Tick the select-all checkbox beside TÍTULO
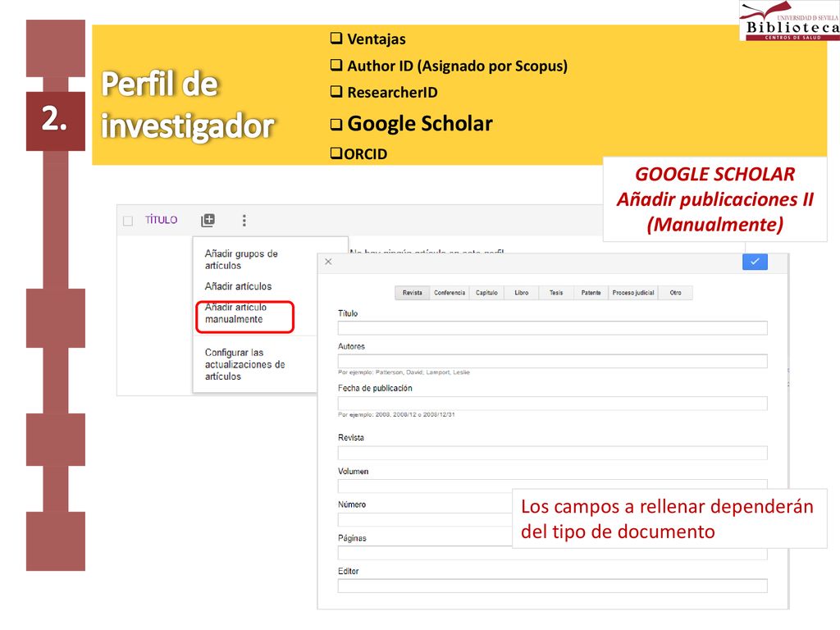The width and height of the screenshot is (840, 630). (128, 221)
